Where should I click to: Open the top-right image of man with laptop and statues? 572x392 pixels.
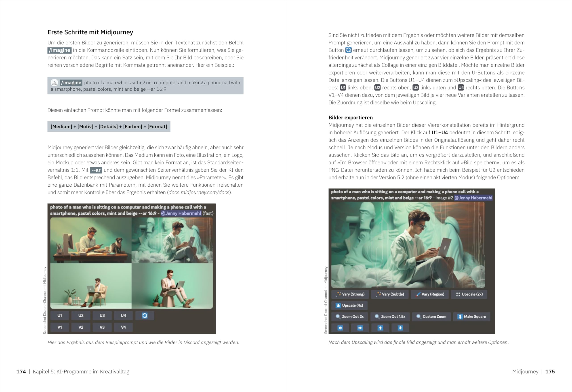tap(172, 240)
